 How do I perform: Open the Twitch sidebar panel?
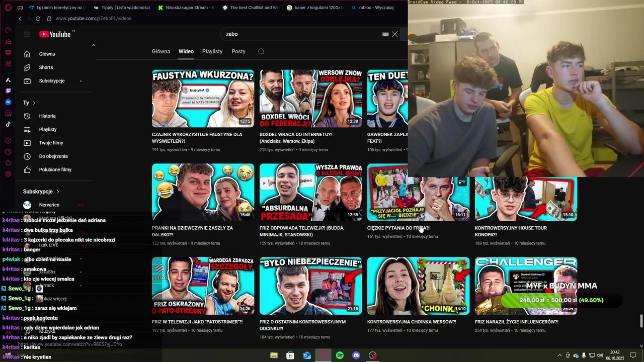pos(8,91)
